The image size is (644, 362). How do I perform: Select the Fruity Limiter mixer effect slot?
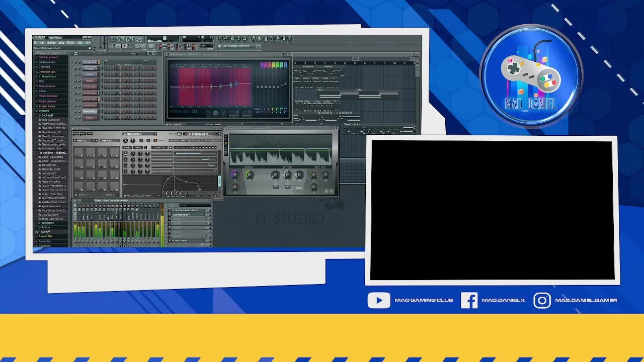pyautogui.click(x=188, y=240)
